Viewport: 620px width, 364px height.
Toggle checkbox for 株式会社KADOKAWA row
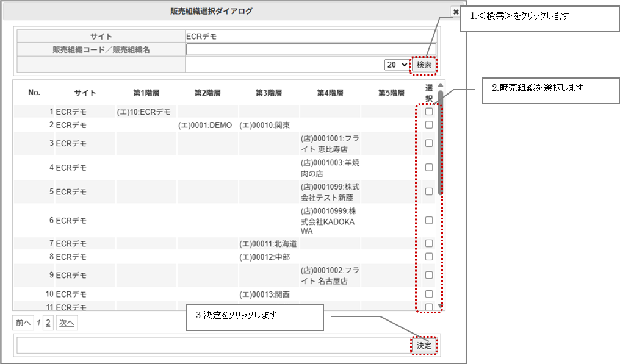tap(429, 220)
